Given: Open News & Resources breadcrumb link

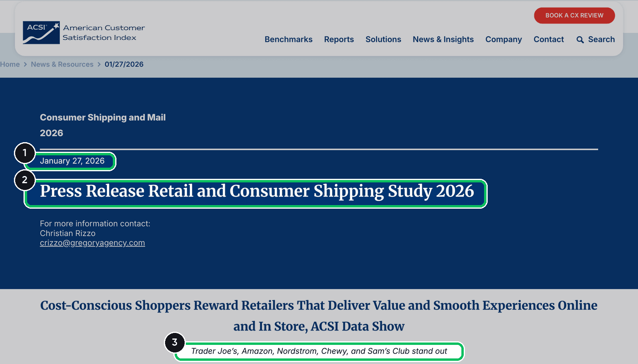Looking at the screenshot, I should tap(62, 65).
